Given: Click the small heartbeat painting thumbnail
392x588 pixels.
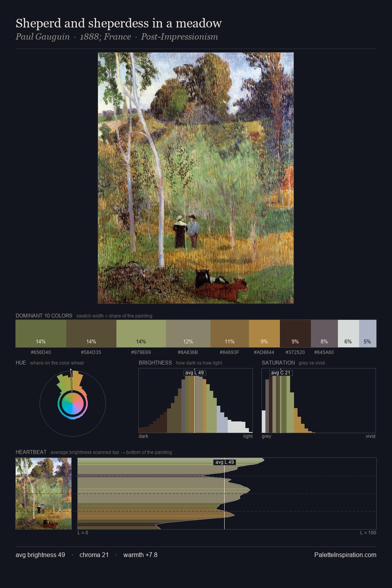Looking at the screenshot, I should pyautogui.click(x=44, y=494).
